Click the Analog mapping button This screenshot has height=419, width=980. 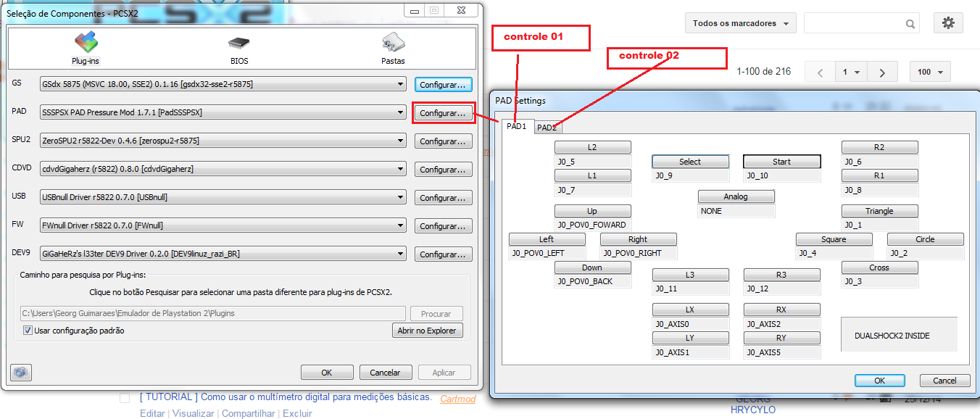tap(736, 196)
